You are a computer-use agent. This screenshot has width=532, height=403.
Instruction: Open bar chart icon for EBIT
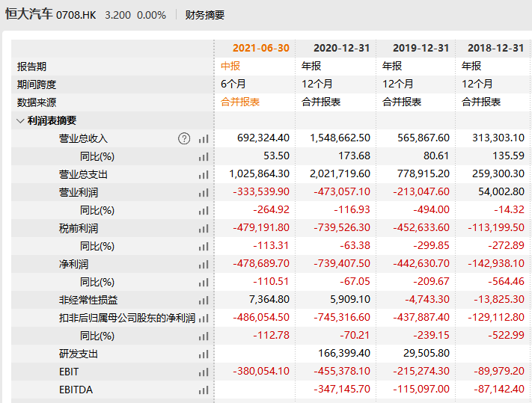pyautogui.click(x=204, y=372)
